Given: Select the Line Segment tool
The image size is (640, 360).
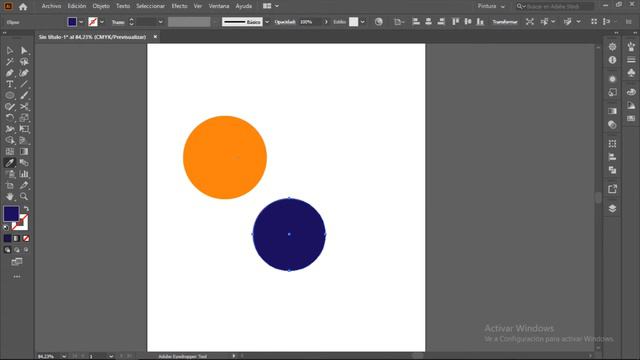Looking at the screenshot, I should coord(24,84).
